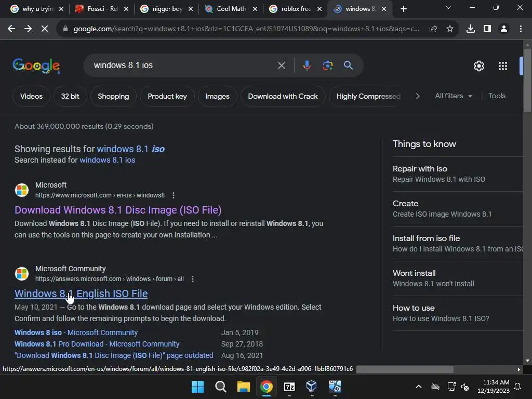Open the Google apps grid

tap(503, 66)
